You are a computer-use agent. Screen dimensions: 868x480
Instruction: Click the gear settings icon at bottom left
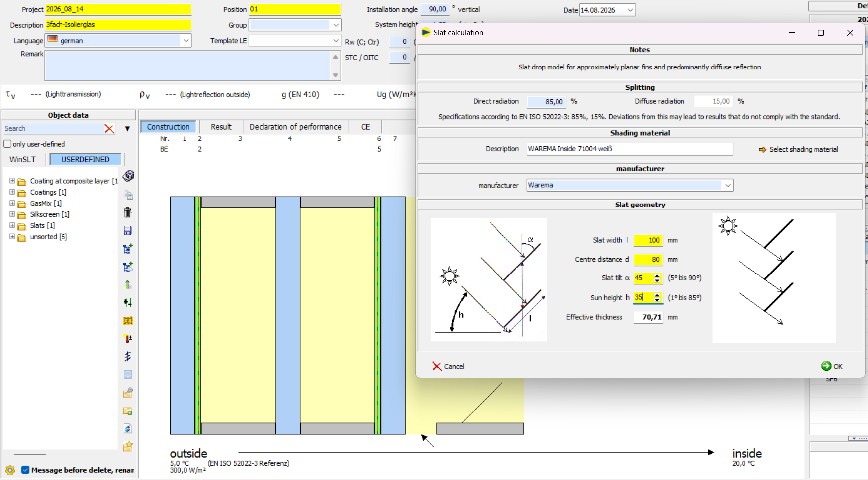coord(10,470)
